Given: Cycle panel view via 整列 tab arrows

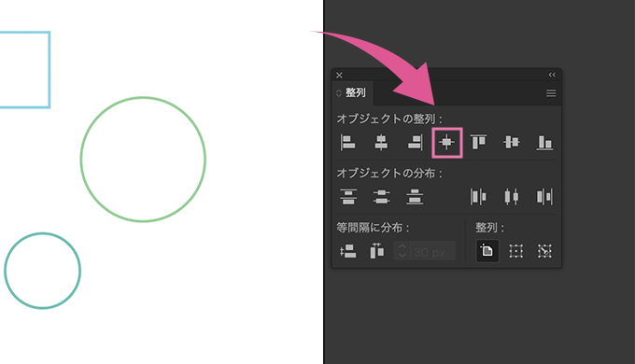Looking at the screenshot, I should tap(339, 93).
